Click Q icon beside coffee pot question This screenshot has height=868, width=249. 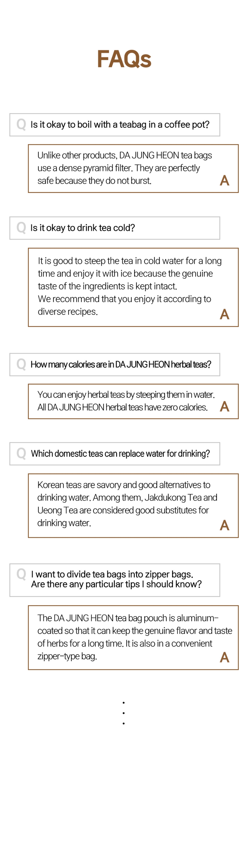pos(21,124)
